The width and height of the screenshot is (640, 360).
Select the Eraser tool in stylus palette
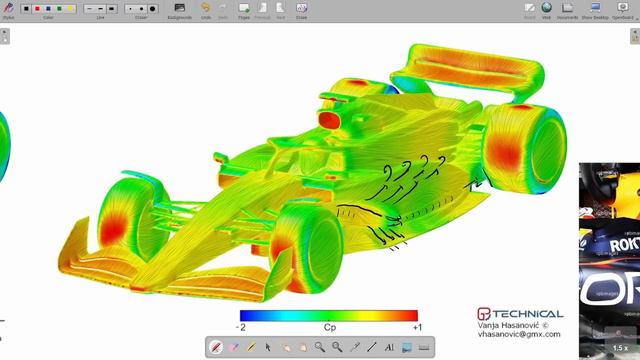click(233, 347)
